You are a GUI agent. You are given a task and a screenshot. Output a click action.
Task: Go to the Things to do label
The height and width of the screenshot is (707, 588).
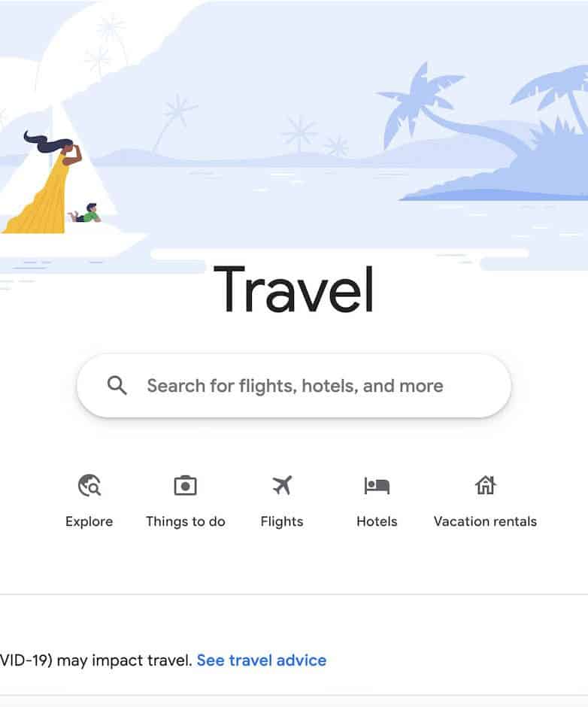[185, 522]
